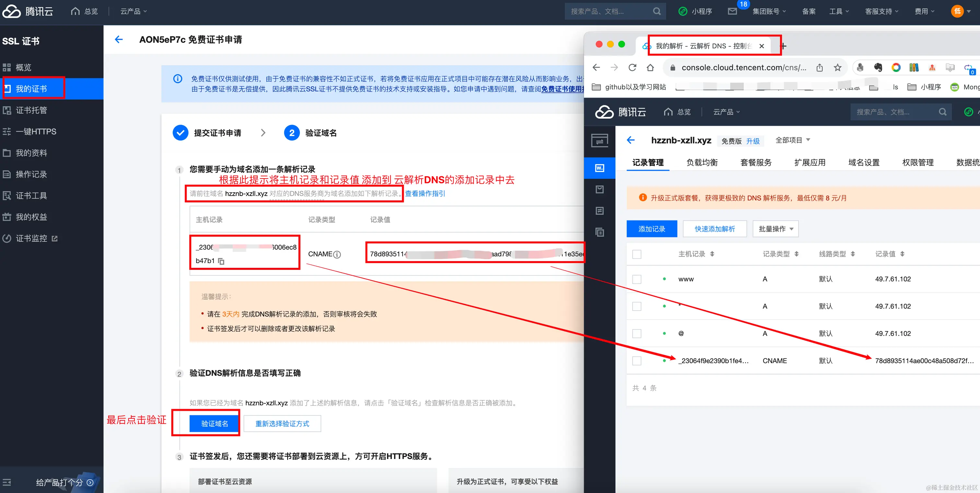Open the 总览 home icon in top navigation

point(75,11)
